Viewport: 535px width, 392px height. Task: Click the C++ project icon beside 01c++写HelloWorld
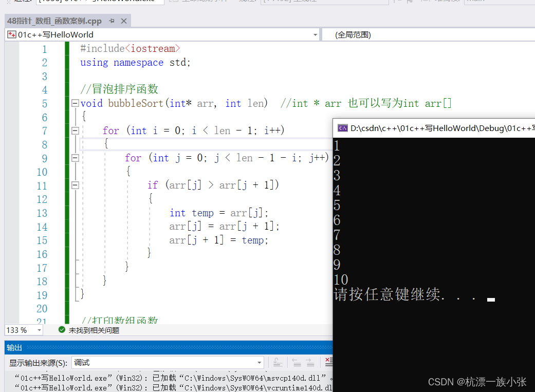[12, 34]
